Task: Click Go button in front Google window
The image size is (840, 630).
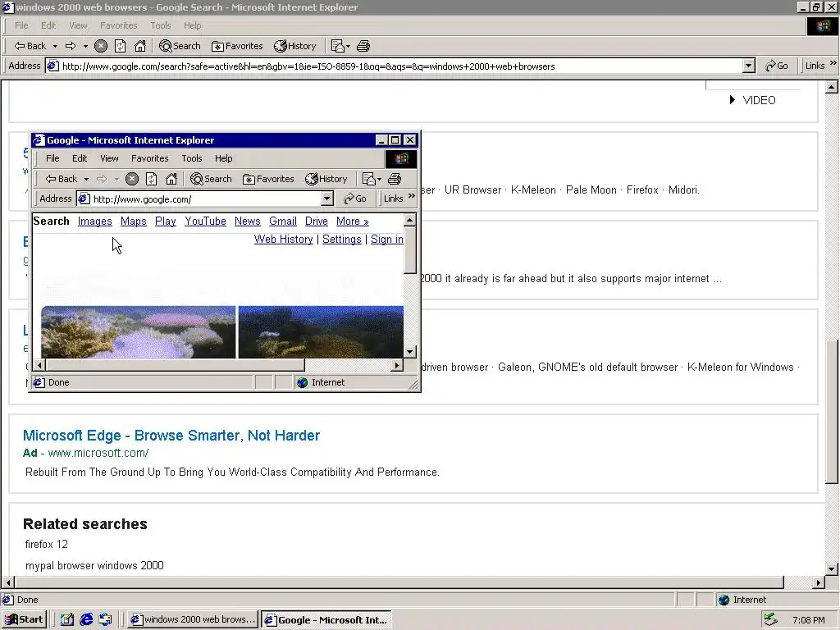Action: (355, 199)
